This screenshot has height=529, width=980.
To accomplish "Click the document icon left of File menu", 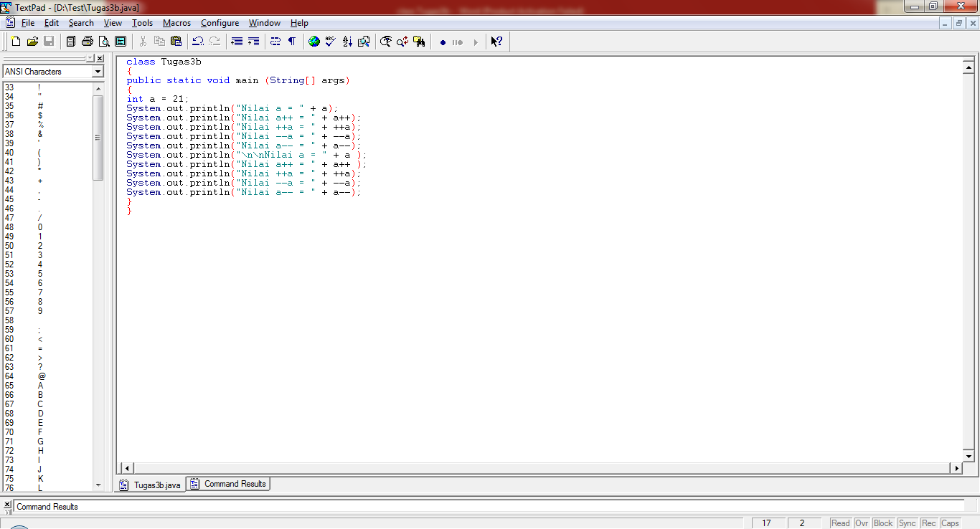I will pos(10,23).
